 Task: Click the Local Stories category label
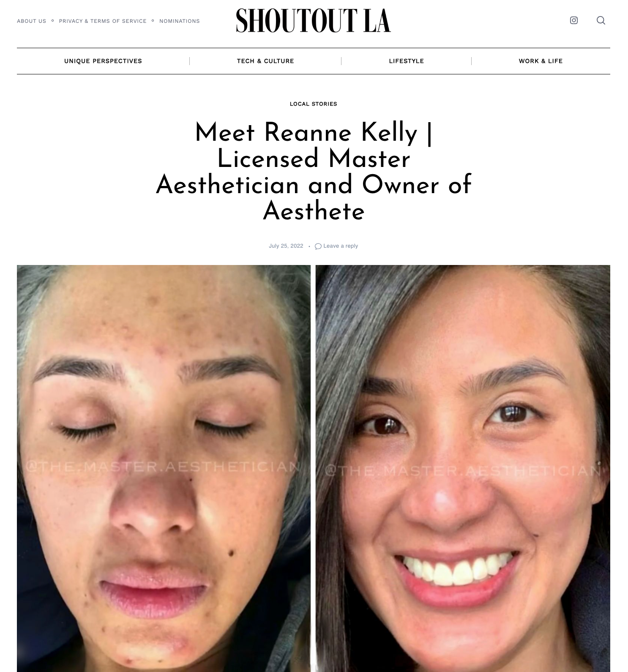click(314, 104)
